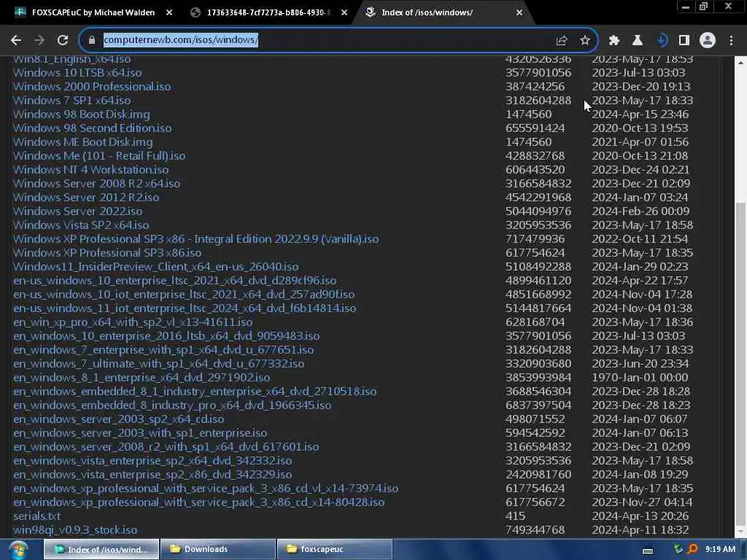Click date 2024-Feb-26 00:09
The width and height of the screenshot is (747, 560).
tap(640, 211)
